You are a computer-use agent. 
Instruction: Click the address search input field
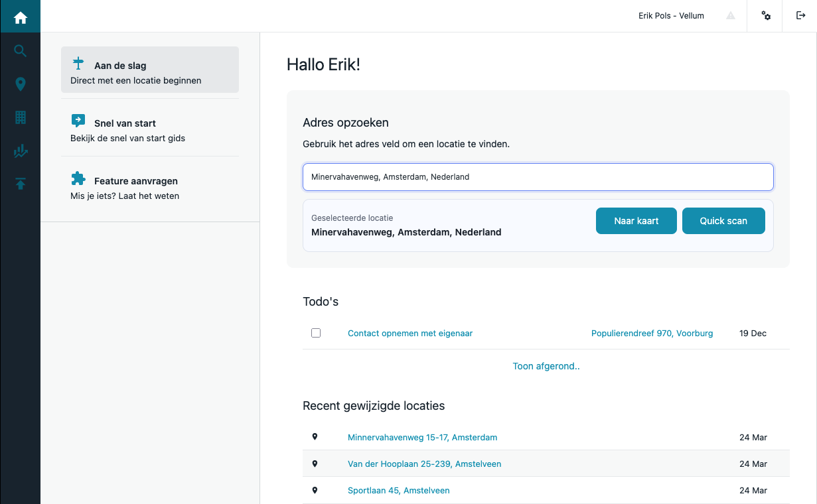click(538, 177)
